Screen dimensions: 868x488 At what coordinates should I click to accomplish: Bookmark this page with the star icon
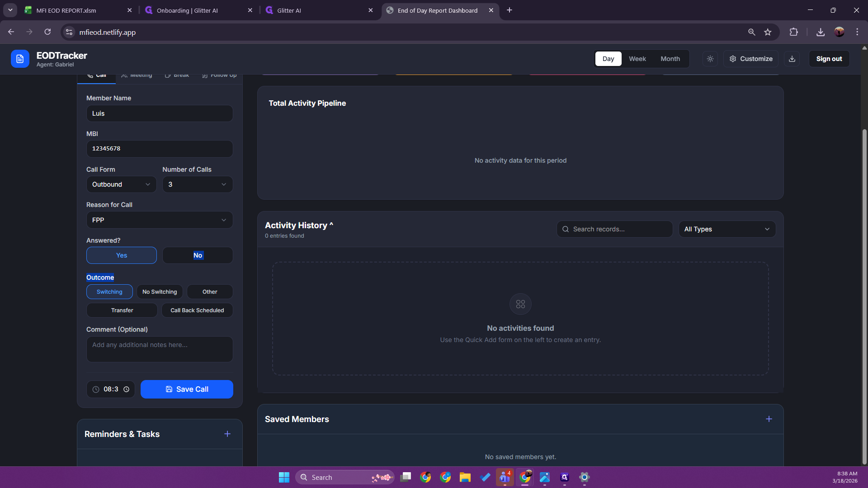pyautogui.click(x=768, y=32)
